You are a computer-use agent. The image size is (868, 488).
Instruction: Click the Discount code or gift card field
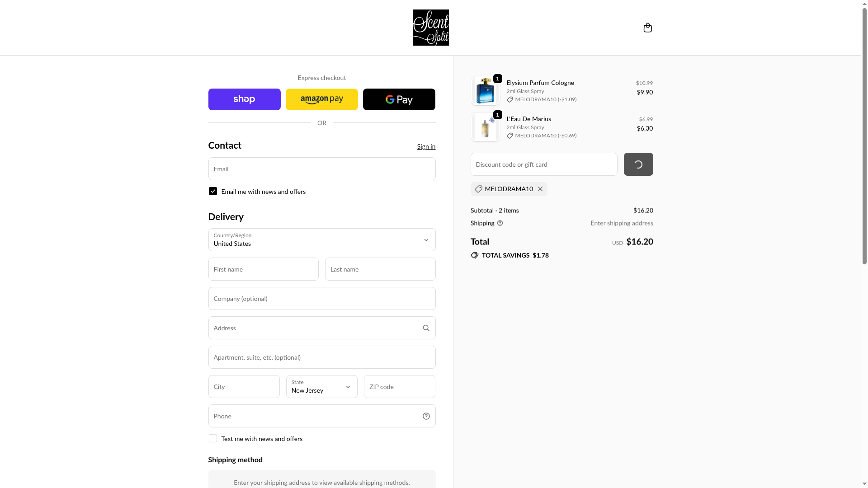[543, 164]
